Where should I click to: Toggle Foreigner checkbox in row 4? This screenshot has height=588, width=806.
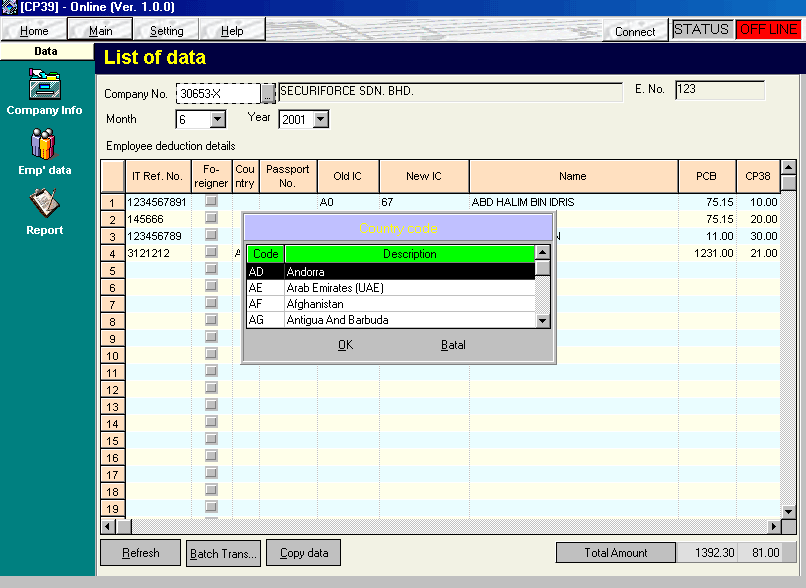(211, 253)
